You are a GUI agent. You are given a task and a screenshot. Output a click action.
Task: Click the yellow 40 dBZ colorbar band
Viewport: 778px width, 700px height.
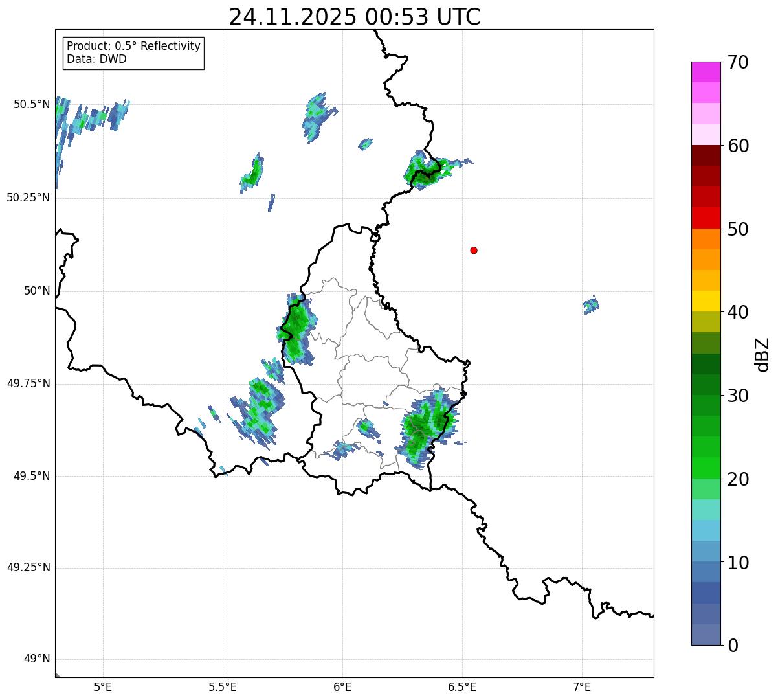(x=706, y=301)
